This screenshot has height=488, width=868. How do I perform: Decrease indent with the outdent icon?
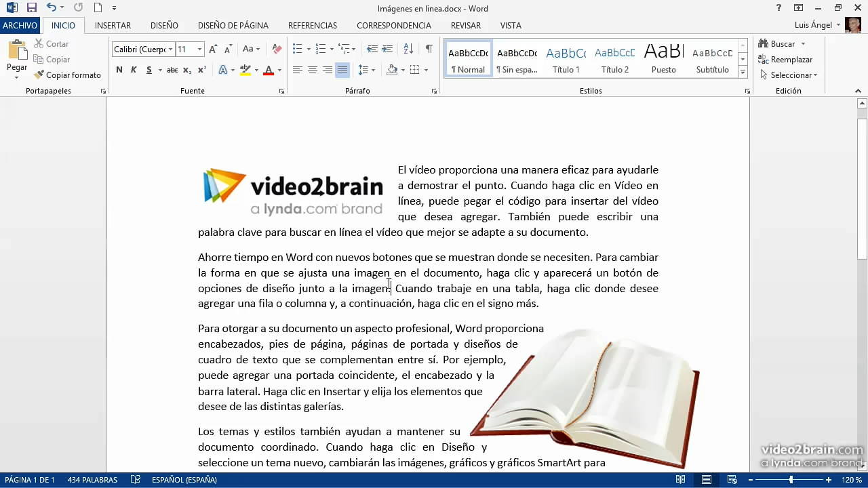point(372,49)
